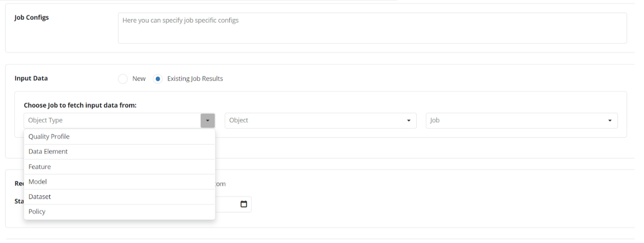Click into the Job Configs text area

pos(372,28)
